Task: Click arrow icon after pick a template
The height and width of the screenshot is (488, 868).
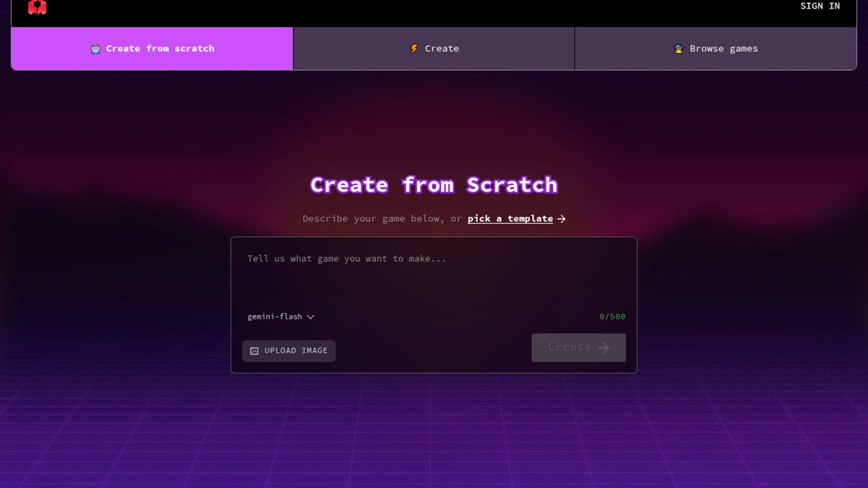Action: pyautogui.click(x=561, y=219)
